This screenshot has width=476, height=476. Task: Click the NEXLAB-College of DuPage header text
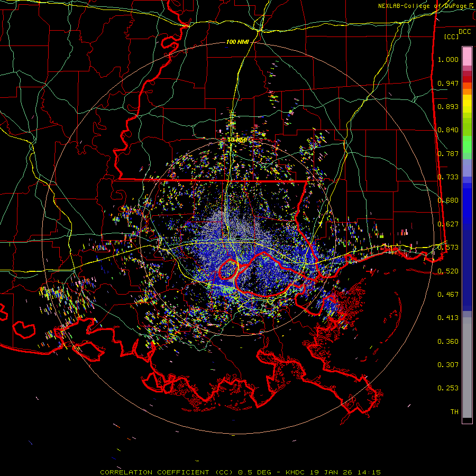point(427,6)
